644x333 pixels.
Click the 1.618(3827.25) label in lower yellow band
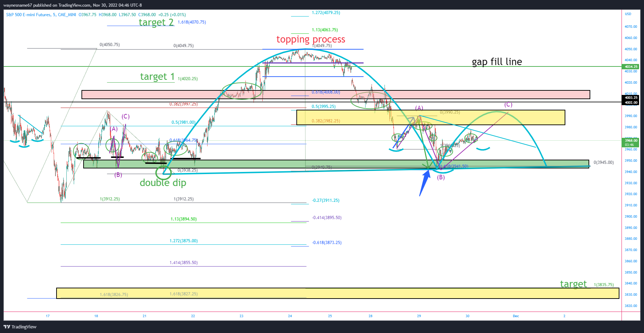[x=184, y=294]
